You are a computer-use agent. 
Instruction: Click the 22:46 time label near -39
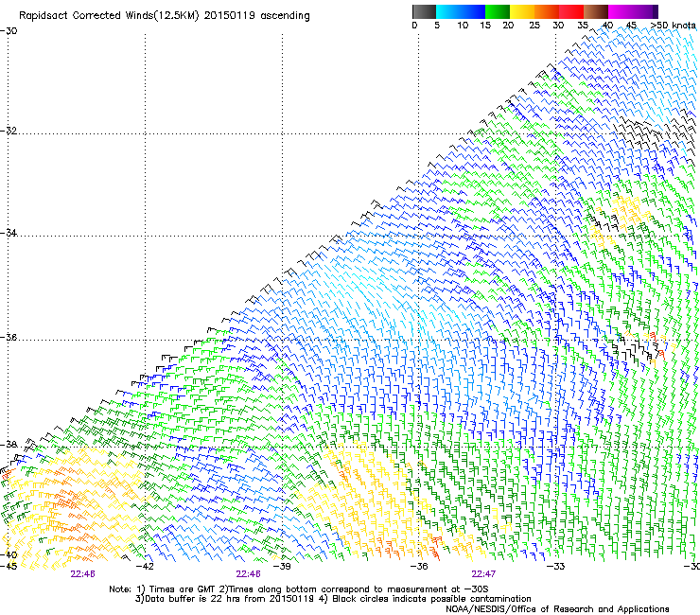pyautogui.click(x=248, y=574)
